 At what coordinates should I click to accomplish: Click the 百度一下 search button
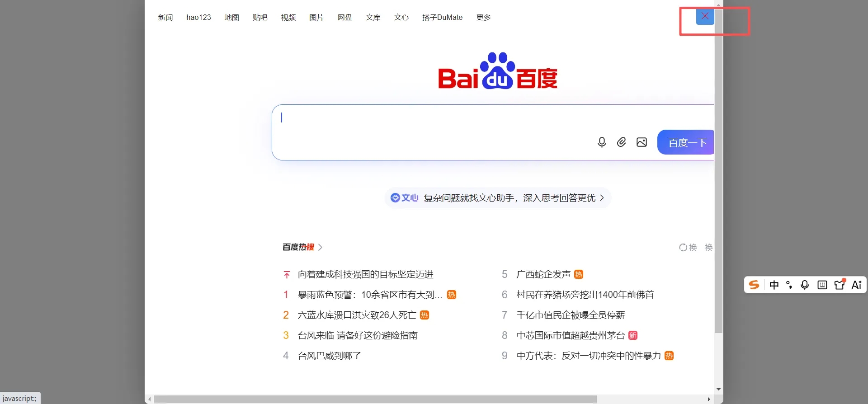(686, 142)
